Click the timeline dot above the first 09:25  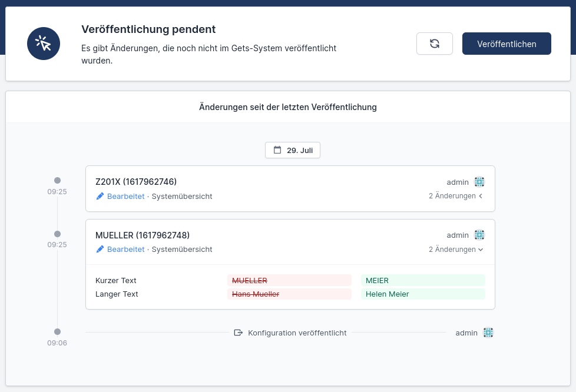[x=57, y=181]
